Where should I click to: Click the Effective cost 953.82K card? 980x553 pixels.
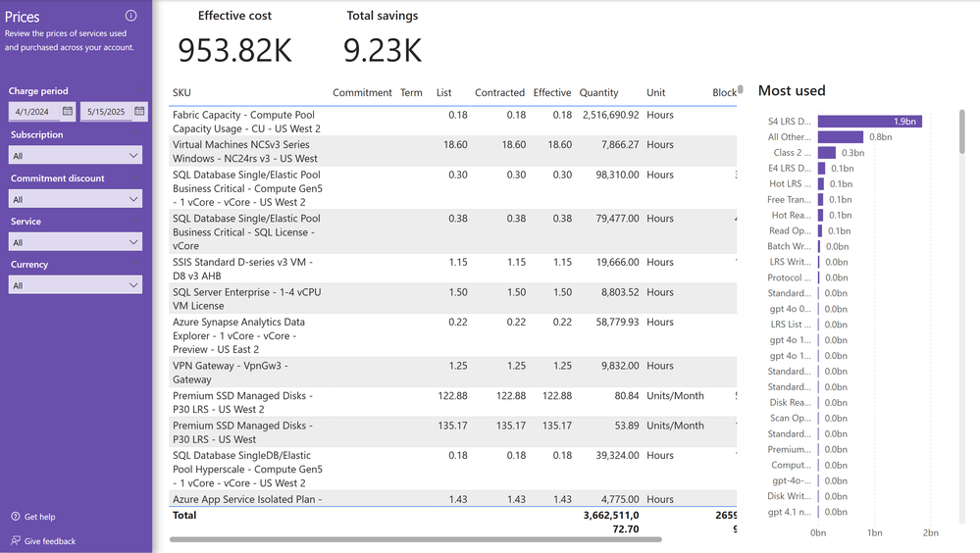[x=235, y=39]
